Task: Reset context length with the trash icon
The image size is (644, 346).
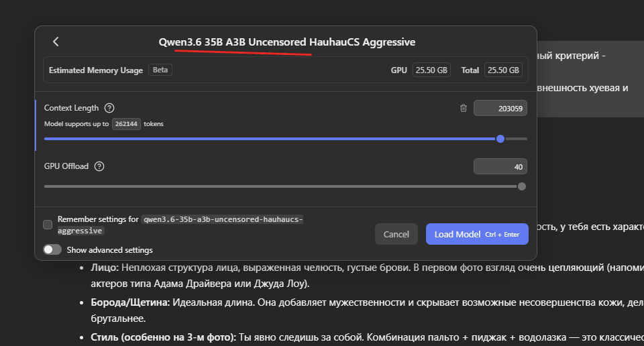Action: (x=464, y=108)
